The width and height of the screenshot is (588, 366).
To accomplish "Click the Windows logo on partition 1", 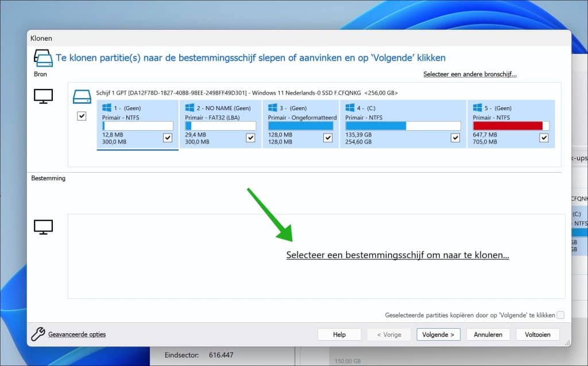I will (x=106, y=107).
